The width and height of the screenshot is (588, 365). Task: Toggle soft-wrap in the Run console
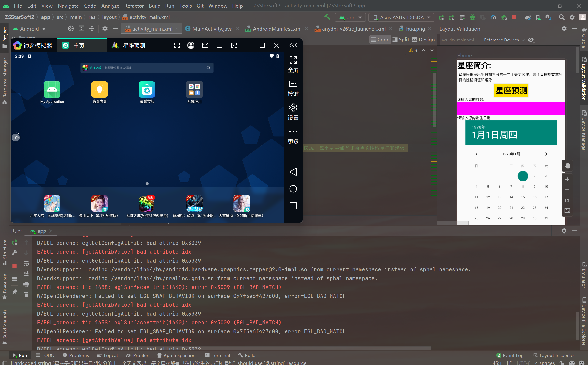(x=26, y=263)
